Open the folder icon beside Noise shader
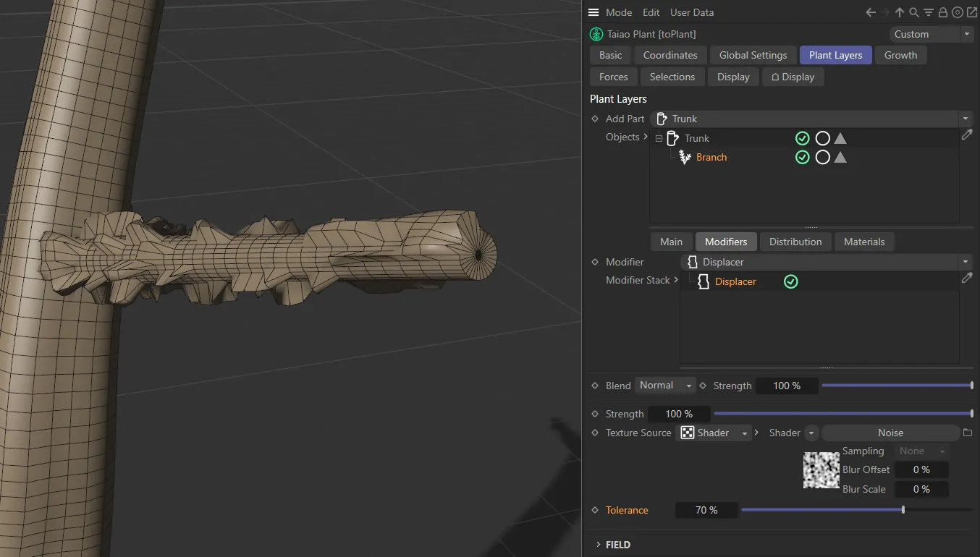980x557 pixels. pyautogui.click(x=968, y=433)
